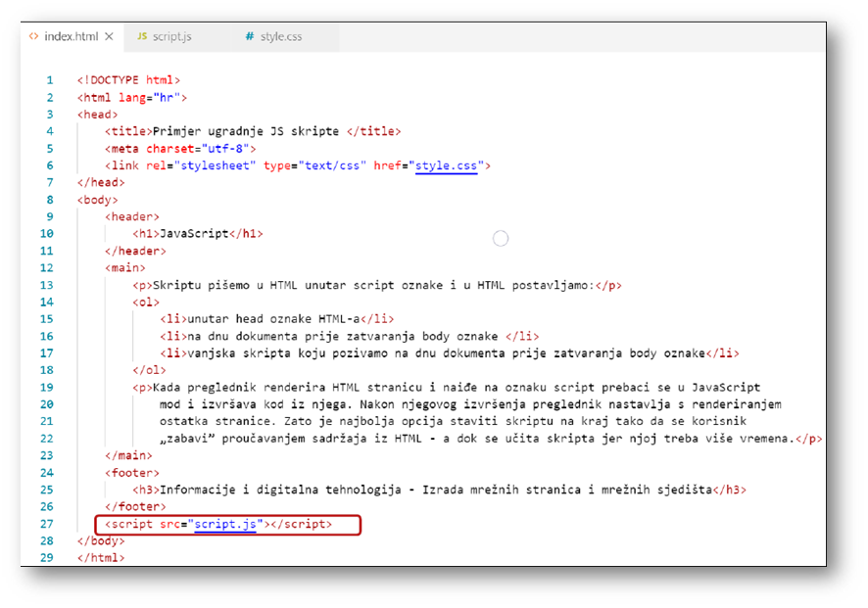The image size is (868, 608).
Task: Click the closing </head> tag
Action: click(101, 182)
